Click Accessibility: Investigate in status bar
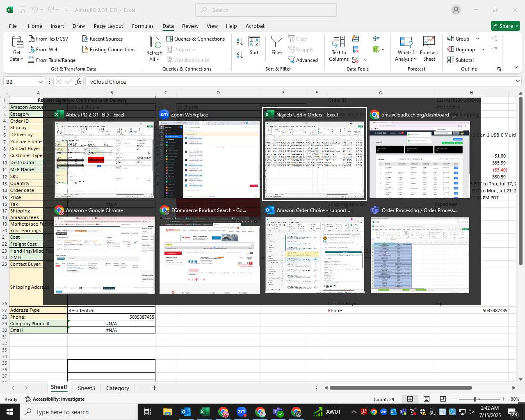525x420 pixels. (55, 399)
